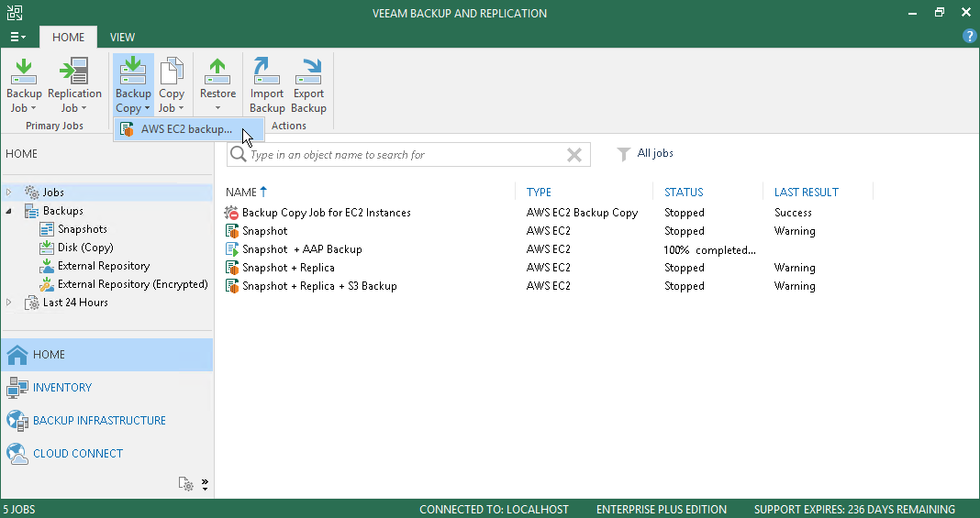Select the Snapshot + AAP Backup job
Image resolution: width=980 pixels, height=518 pixels.
[302, 249]
